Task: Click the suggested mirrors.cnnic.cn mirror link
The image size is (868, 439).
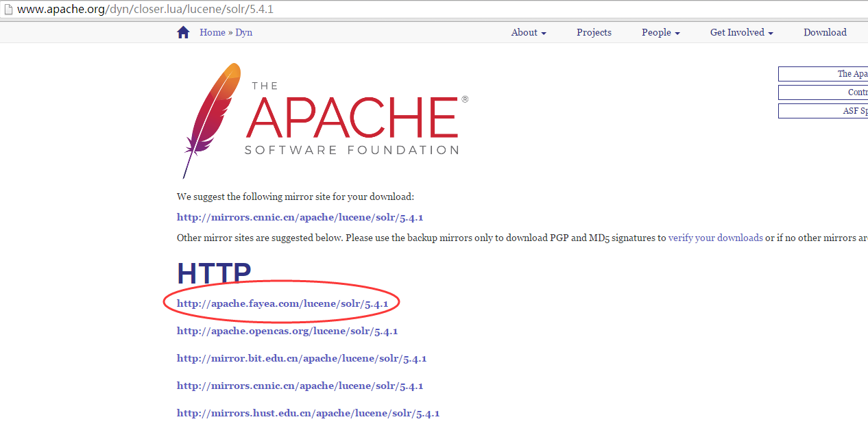Action: click(300, 218)
